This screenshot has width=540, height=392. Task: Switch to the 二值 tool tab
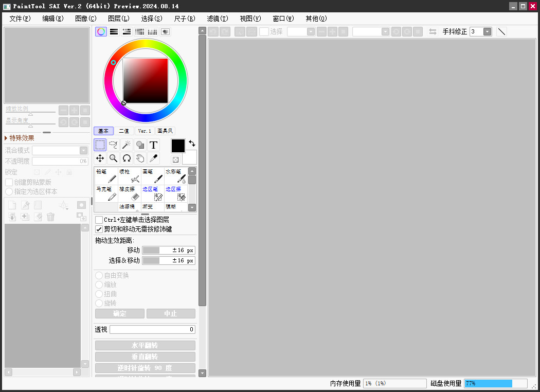[124, 131]
